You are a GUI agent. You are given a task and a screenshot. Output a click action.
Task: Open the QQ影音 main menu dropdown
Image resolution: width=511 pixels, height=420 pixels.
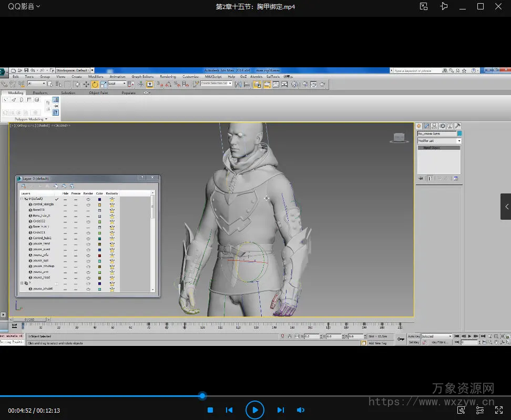pos(24,6)
